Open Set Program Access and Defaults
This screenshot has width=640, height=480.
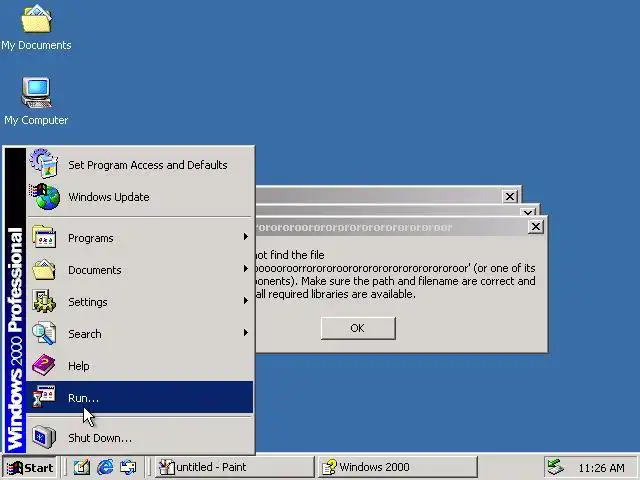[x=140, y=164]
